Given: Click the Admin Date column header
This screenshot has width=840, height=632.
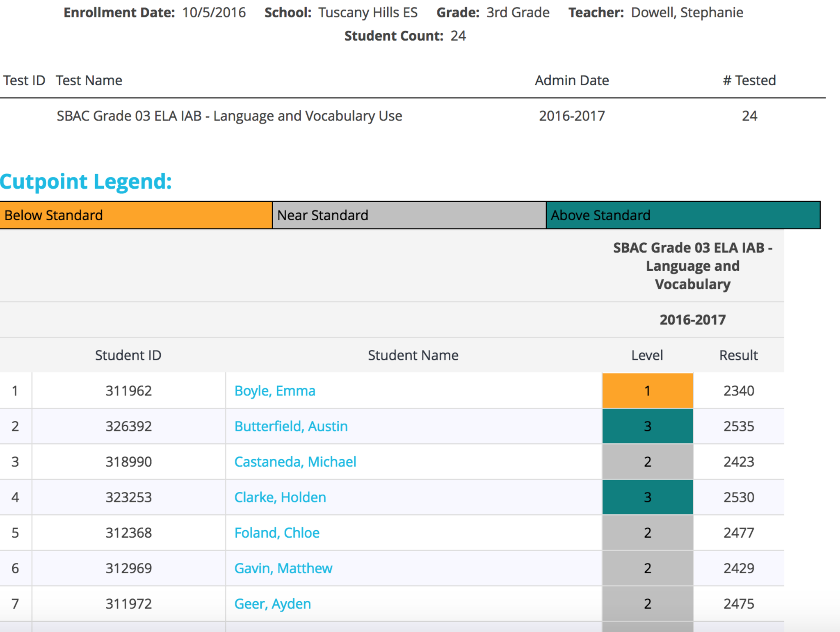Looking at the screenshot, I should click(571, 80).
